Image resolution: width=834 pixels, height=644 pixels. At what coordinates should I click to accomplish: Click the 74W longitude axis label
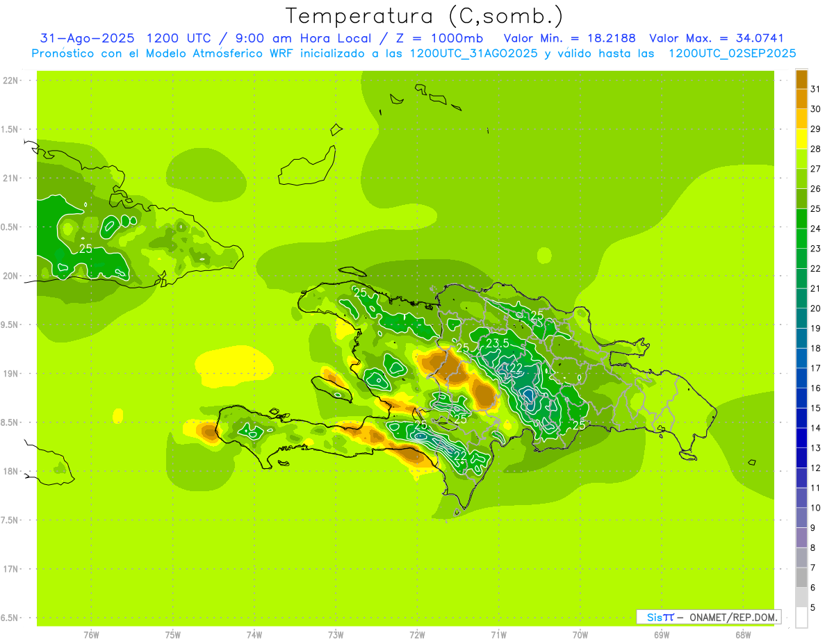254,634
